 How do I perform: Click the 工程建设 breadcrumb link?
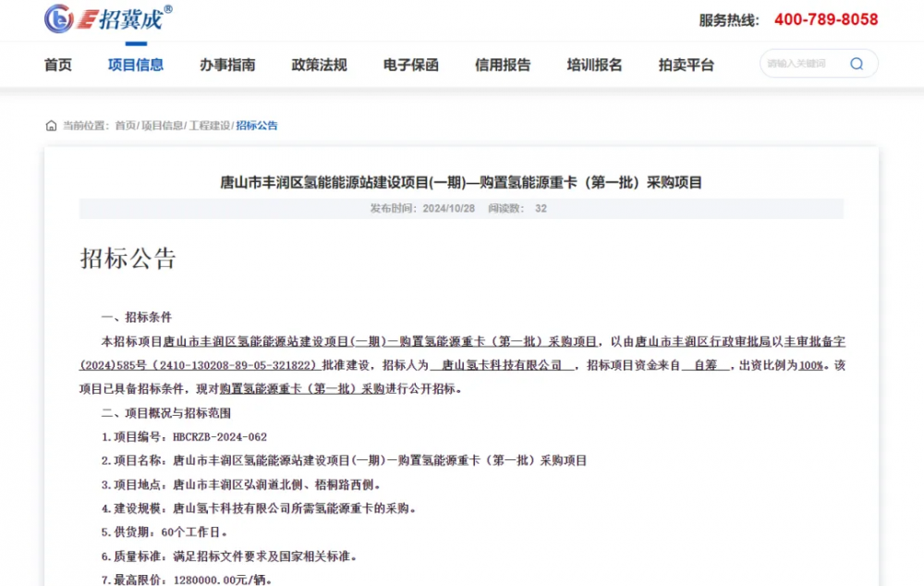(x=210, y=126)
